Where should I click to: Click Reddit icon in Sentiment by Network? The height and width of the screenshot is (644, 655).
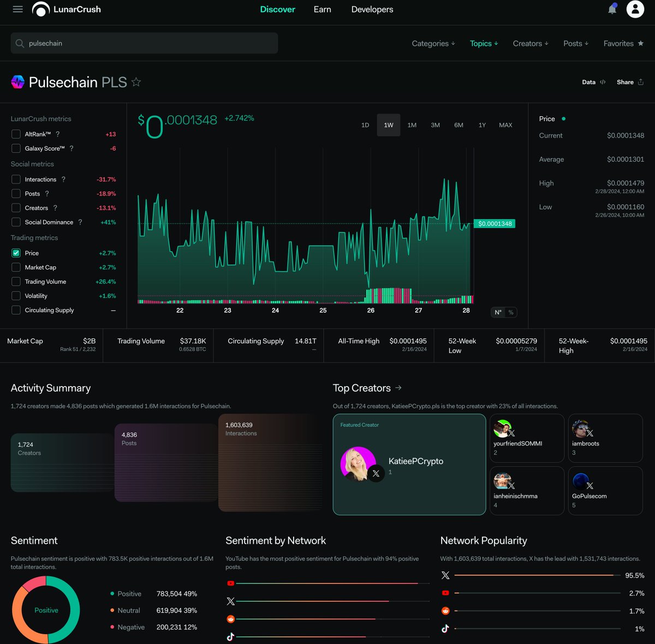(230, 619)
